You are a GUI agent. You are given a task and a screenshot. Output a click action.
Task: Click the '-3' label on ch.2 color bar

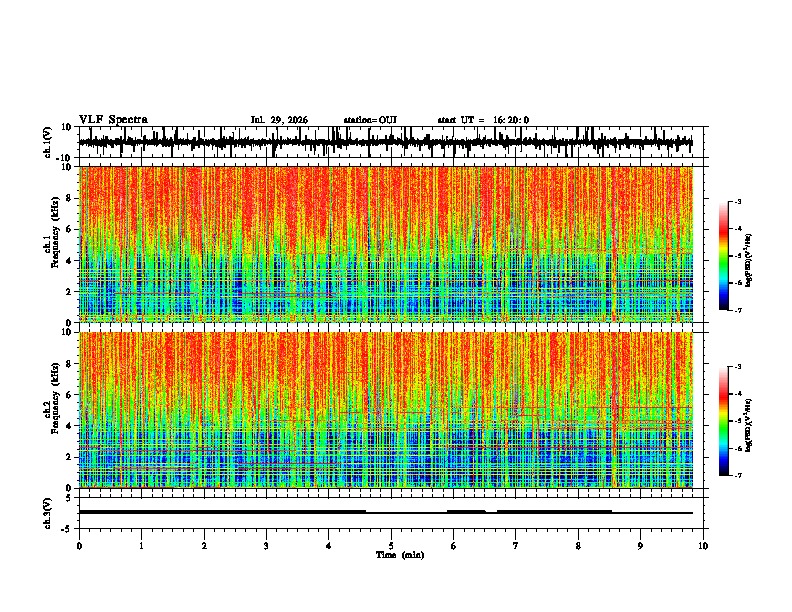738,367
